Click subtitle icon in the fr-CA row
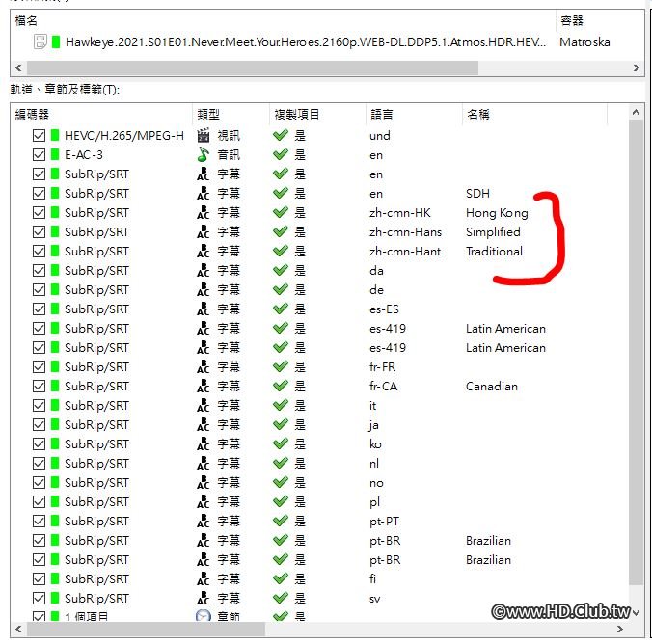Image resolution: width=652 pixels, height=644 pixels. click(x=203, y=386)
